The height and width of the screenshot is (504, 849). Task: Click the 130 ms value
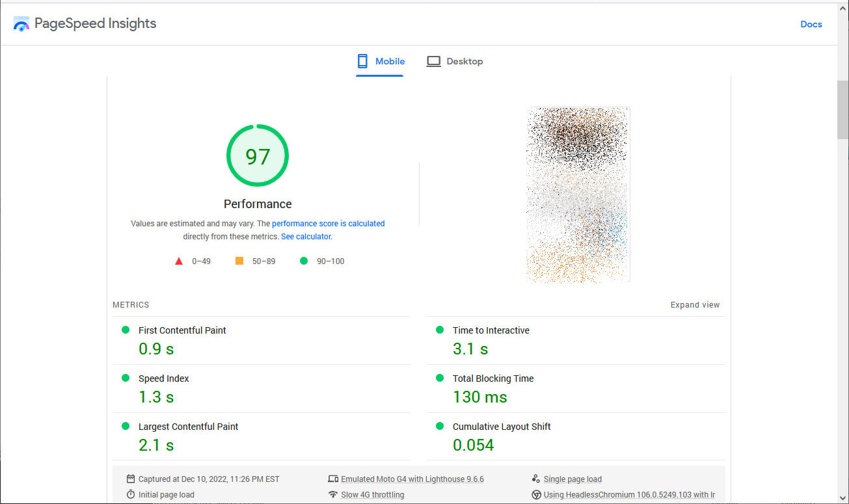click(x=480, y=397)
